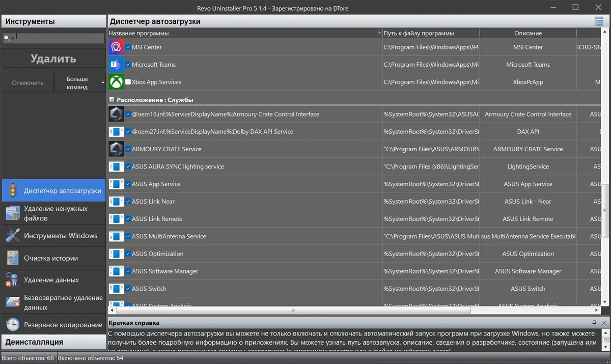Click the Инструменты Windows wrench icon
The width and height of the screenshot is (611, 364).
[13, 236]
